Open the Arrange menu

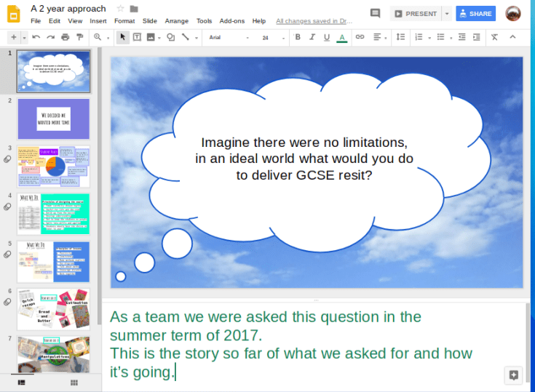click(176, 21)
